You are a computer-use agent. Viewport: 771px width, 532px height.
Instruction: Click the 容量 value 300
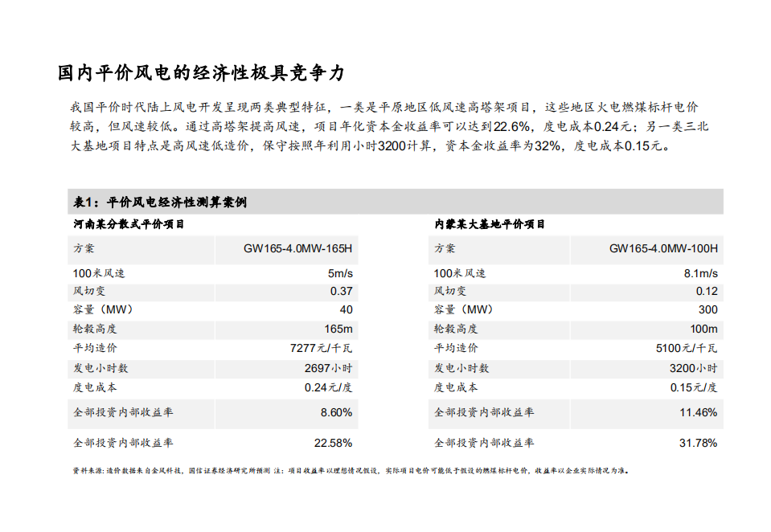pyautogui.click(x=707, y=310)
